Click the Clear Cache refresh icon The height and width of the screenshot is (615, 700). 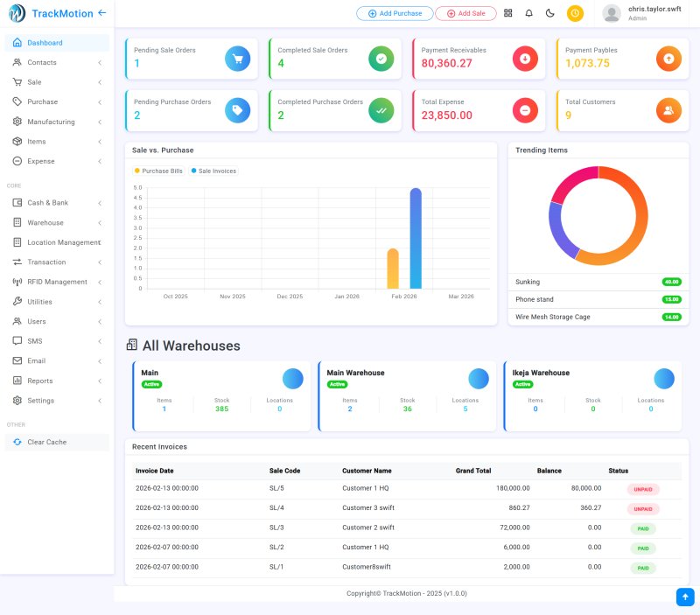click(x=16, y=442)
